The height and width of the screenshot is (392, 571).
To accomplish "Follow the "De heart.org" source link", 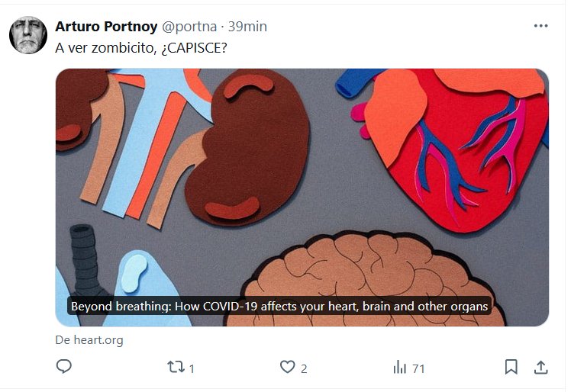I will 89,340.
